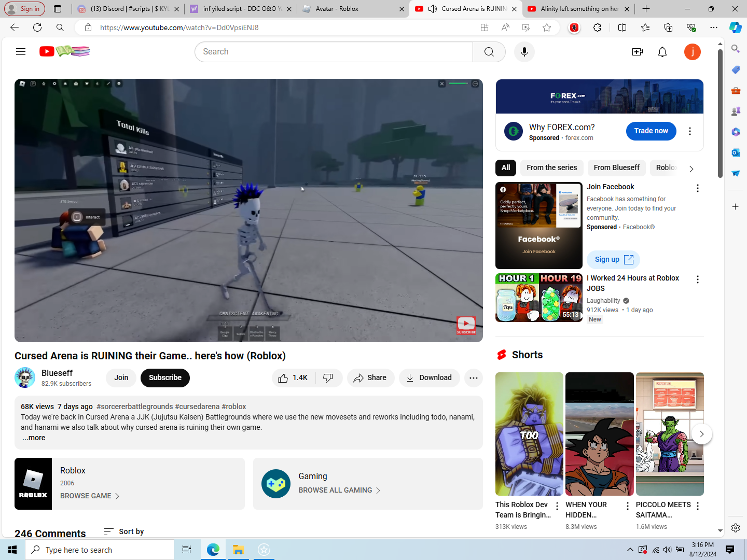Open the #sorcererbattlegrounds hashtag

[x=135, y=407]
